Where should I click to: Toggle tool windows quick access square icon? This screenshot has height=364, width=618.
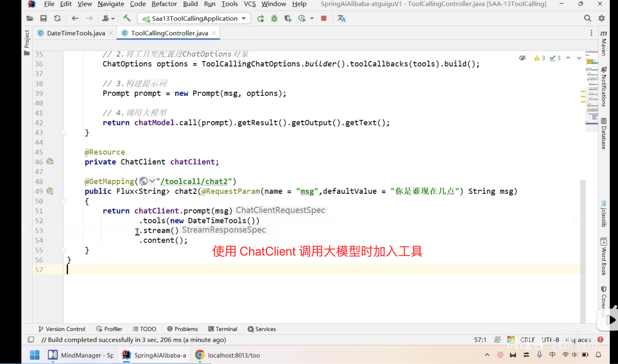[x=31, y=340]
